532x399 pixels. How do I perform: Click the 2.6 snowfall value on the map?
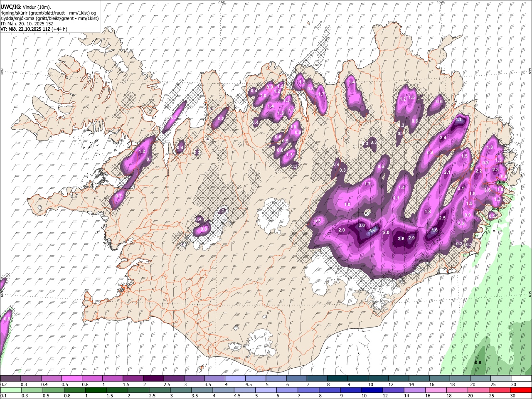pyautogui.click(x=401, y=239)
